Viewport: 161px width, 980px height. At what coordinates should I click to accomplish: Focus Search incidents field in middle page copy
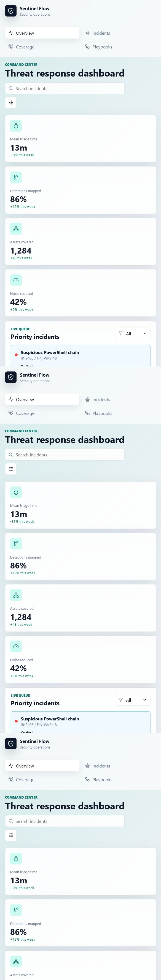click(x=65, y=454)
